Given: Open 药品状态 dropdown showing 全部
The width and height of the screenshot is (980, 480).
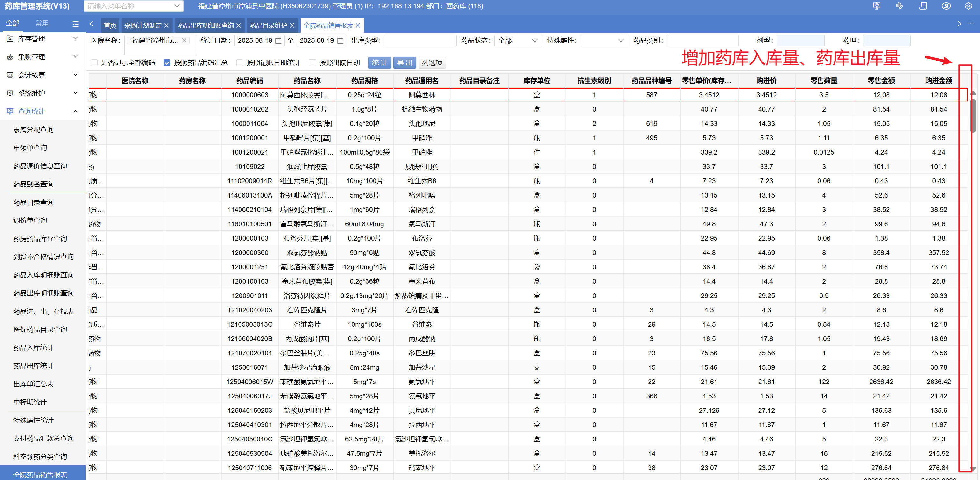Looking at the screenshot, I should 518,41.
